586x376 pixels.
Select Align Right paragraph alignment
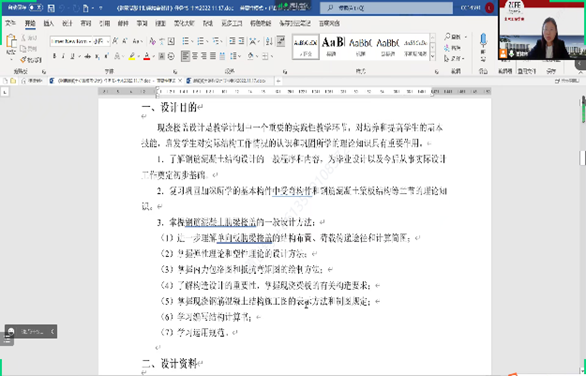pyautogui.click(x=204, y=56)
